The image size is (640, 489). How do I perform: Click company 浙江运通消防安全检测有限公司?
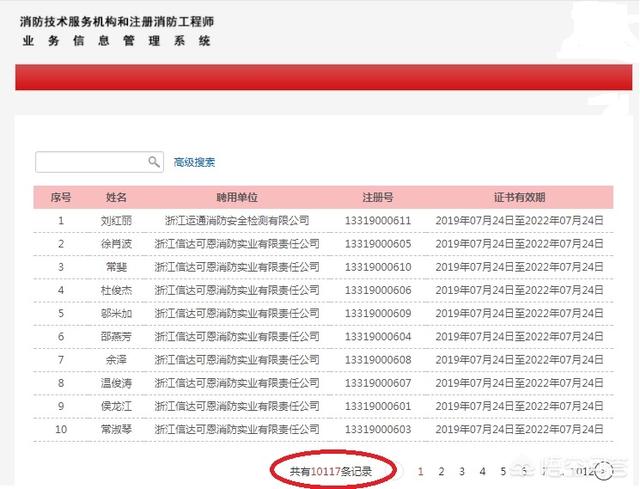(x=237, y=221)
